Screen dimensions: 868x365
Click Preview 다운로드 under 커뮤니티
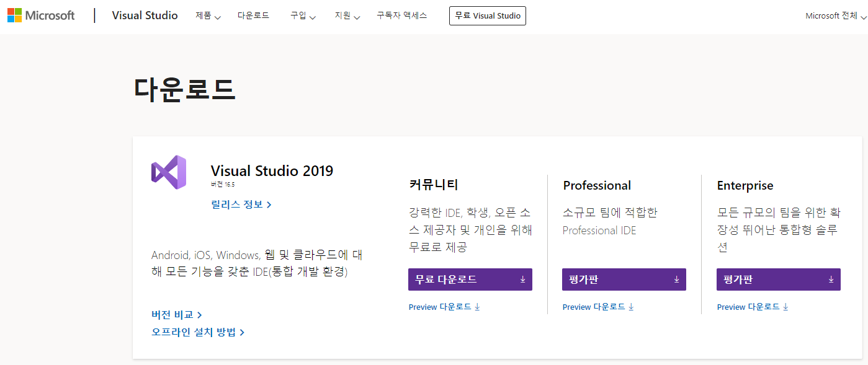point(444,307)
